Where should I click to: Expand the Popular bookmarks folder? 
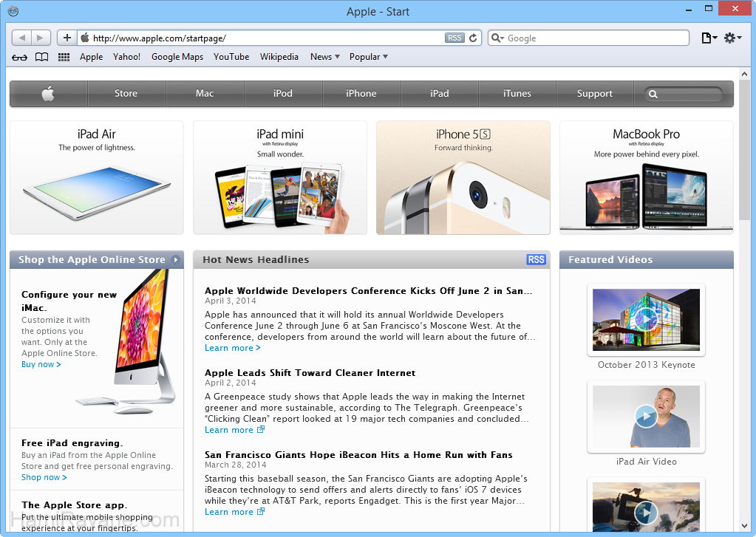pos(368,57)
